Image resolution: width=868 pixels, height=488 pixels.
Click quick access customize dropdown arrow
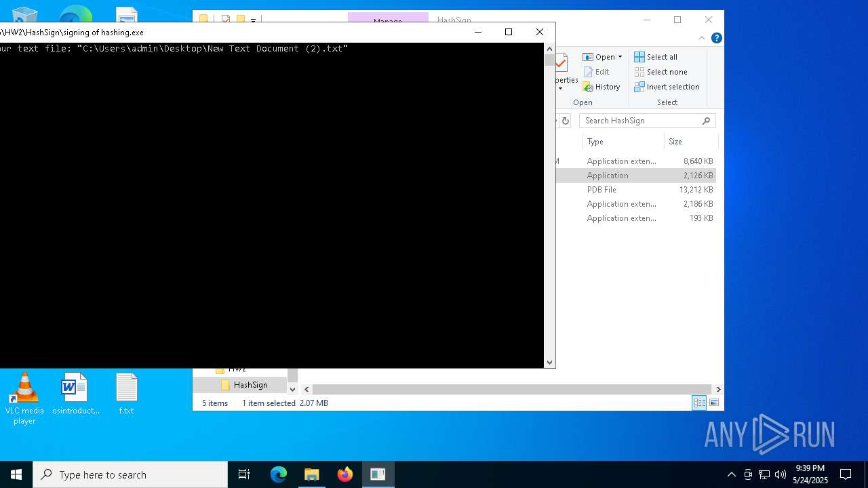(x=254, y=20)
